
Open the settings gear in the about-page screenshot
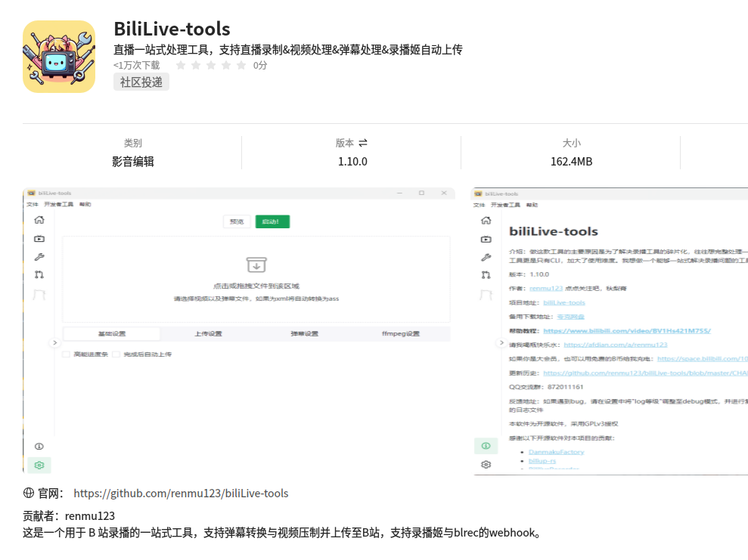(x=486, y=465)
